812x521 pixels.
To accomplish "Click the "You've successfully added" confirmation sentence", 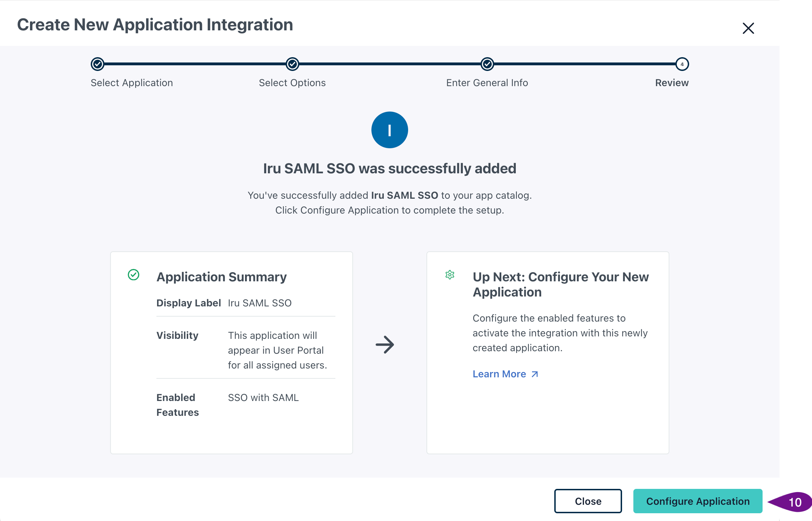I will tap(390, 195).
